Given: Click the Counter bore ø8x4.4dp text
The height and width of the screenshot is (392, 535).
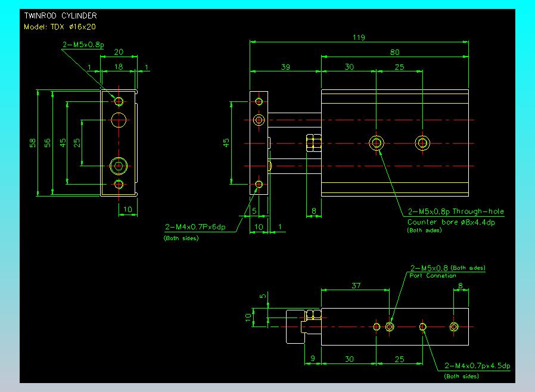Looking at the screenshot, I should (x=451, y=222).
